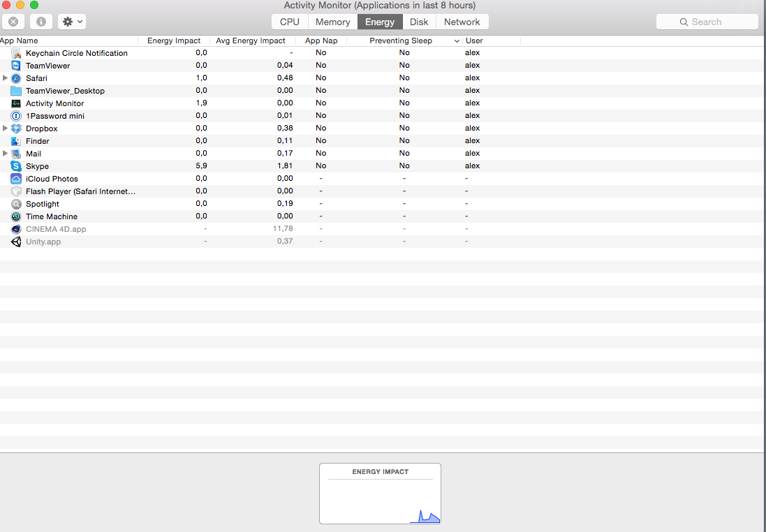The width and height of the screenshot is (766, 532).
Task: Click the Spotlight magnifier icon
Action: click(16, 204)
